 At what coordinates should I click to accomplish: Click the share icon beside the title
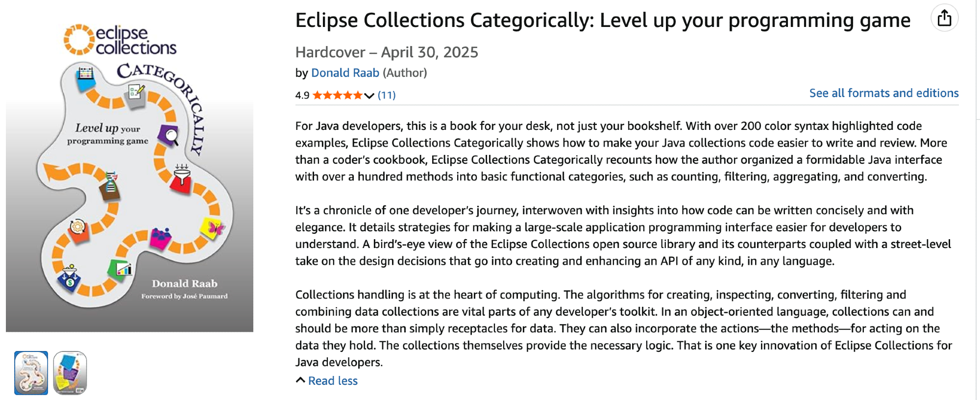coord(944,19)
